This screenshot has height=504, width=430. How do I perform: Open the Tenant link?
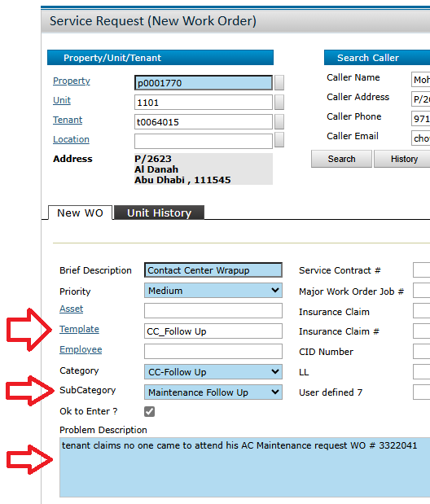coord(68,120)
